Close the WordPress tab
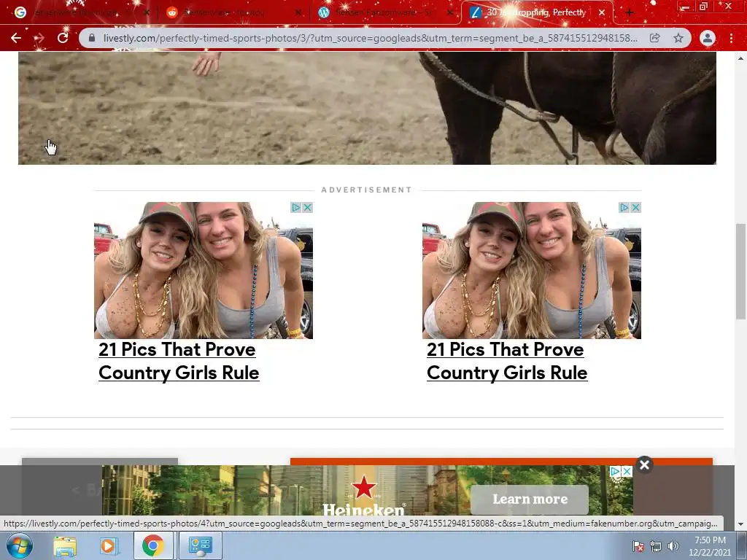 pos(449,12)
